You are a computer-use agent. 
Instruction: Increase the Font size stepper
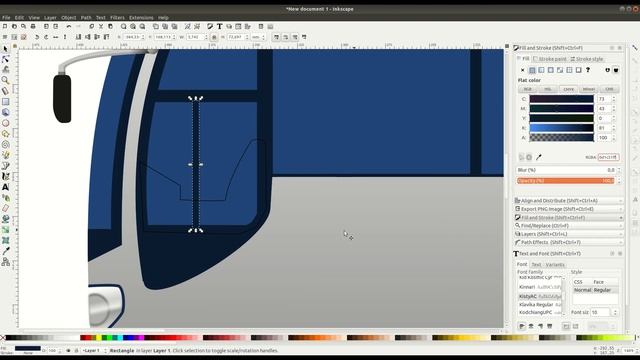[x=615, y=311]
